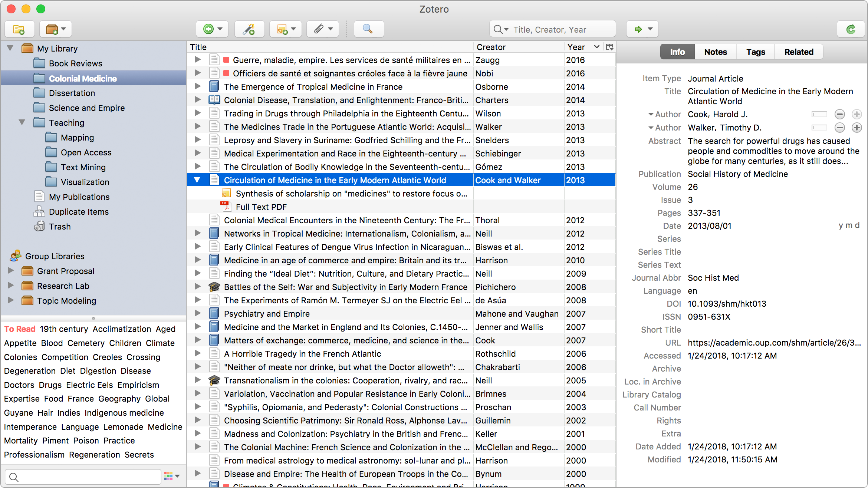Open the export arrow icon toolbar

point(643,29)
